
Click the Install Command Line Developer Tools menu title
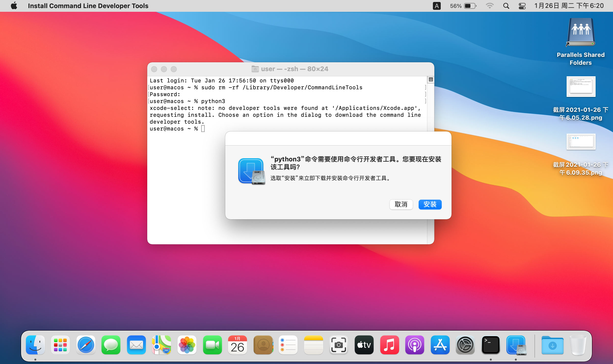88,6
